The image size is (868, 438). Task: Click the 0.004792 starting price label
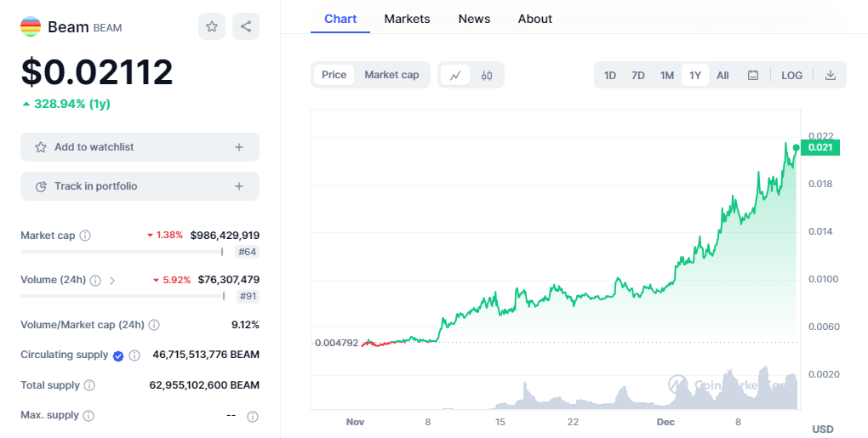(337, 343)
